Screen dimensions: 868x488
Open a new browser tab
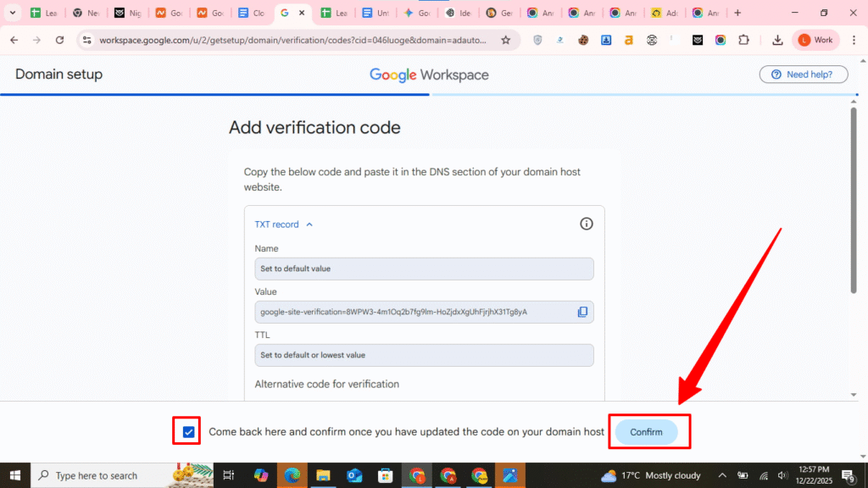(737, 13)
